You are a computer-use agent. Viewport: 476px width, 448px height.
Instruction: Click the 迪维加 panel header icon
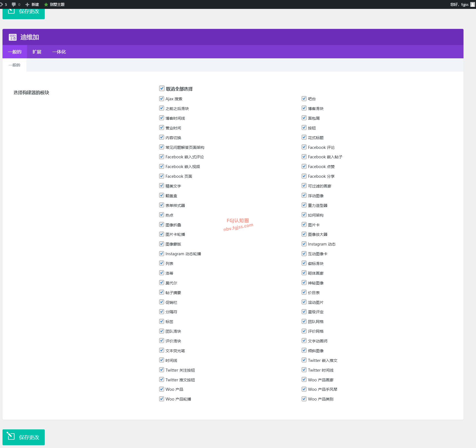(x=12, y=37)
